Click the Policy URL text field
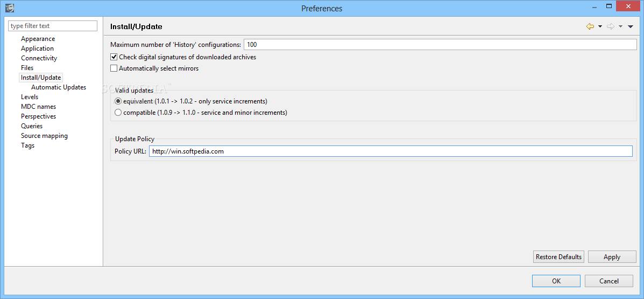The height and width of the screenshot is (299, 644). (x=391, y=151)
